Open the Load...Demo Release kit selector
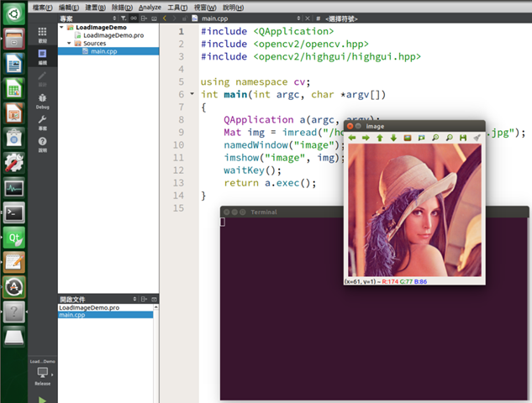The height and width of the screenshot is (403, 532). pos(42,372)
